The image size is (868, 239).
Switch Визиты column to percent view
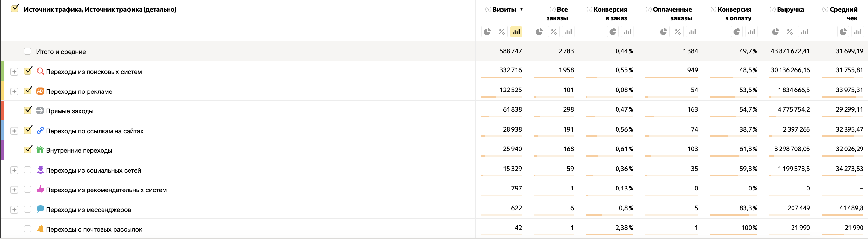tap(501, 32)
